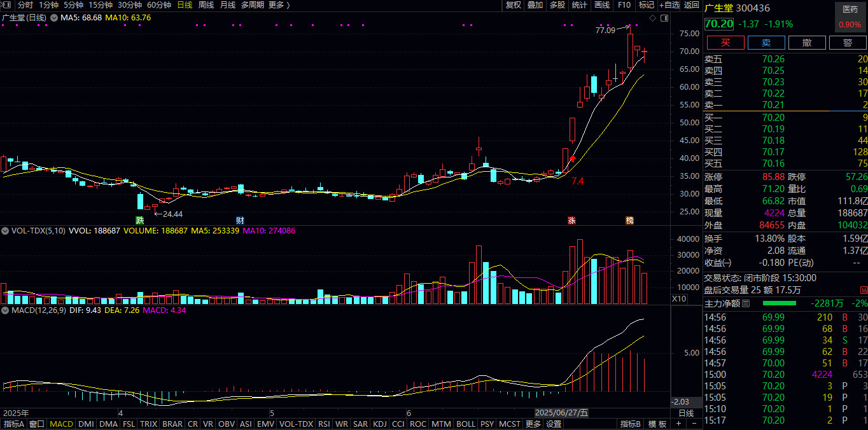This screenshot has width=868, height=430.
Task: Click the blue 卖 sell button
Action: (x=766, y=43)
